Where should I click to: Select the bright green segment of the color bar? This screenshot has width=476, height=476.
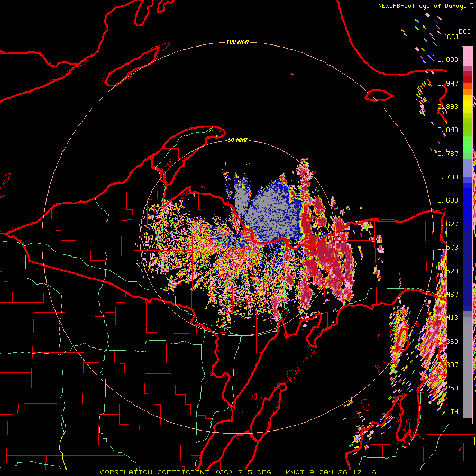coord(467,144)
